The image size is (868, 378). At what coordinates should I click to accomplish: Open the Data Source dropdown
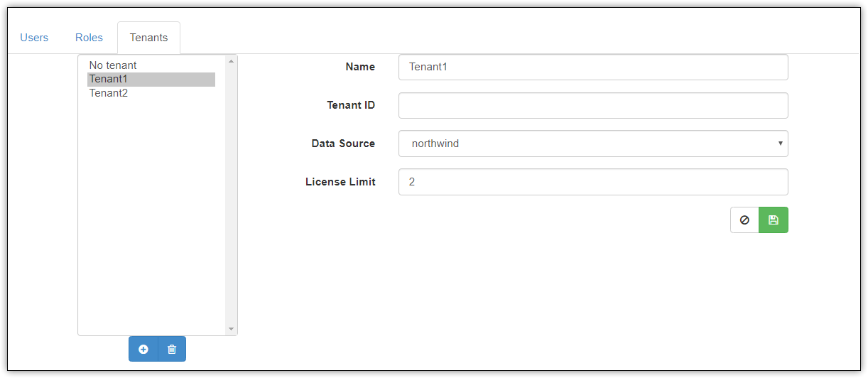593,144
